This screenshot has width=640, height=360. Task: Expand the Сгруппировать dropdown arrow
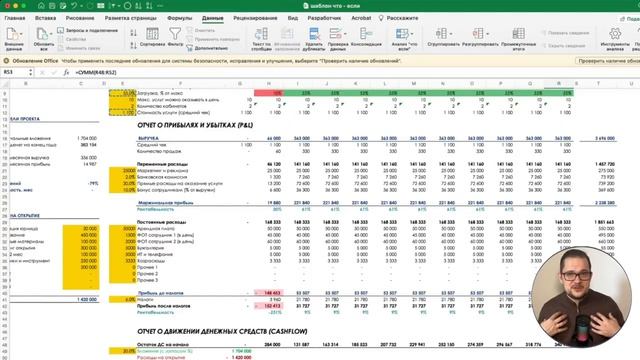(451, 34)
